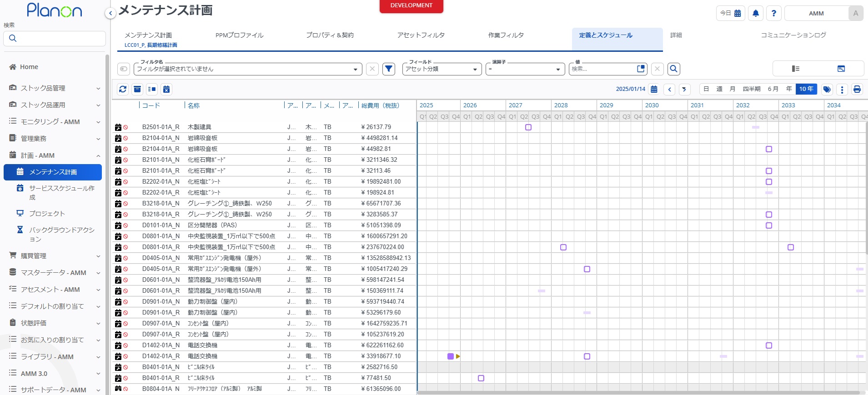Image resolution: width=868 pixels, height=395 pixels.
Task: Select the 6月 time scale
Action: pos(773,89)
